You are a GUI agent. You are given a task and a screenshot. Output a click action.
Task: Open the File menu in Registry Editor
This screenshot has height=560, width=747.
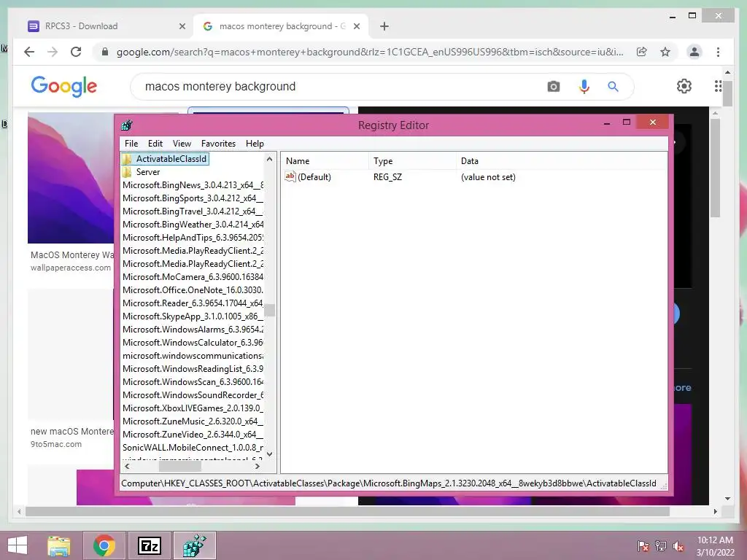131,144
